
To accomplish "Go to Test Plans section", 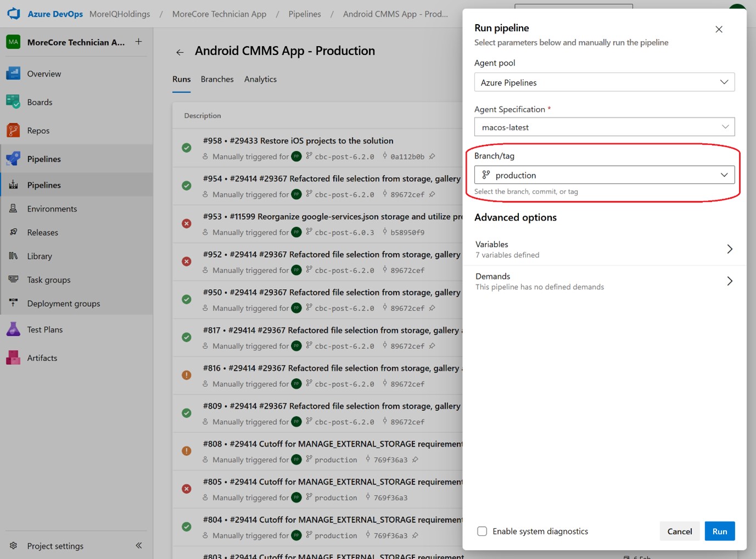I will pos(44,330).
